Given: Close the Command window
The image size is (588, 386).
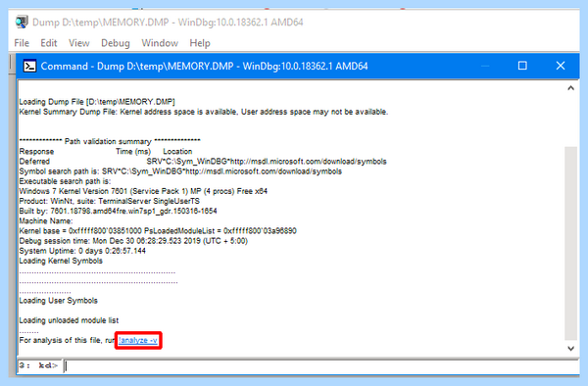Looking at the screenshot, I should tap(561, 66).
